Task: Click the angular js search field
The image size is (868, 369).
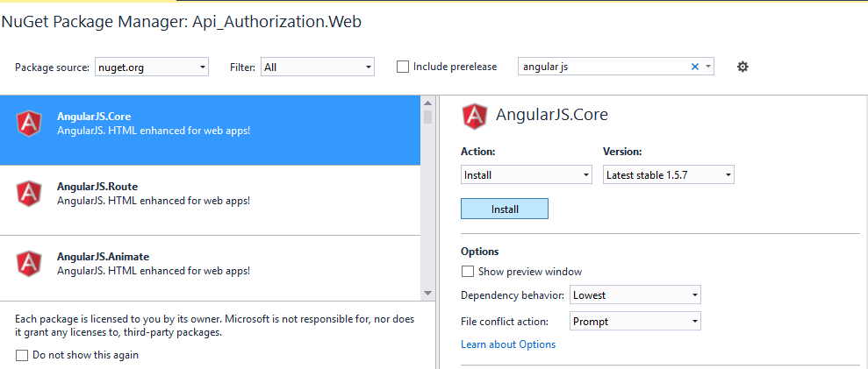Action: pyautogui.click(x=604, y=67)
